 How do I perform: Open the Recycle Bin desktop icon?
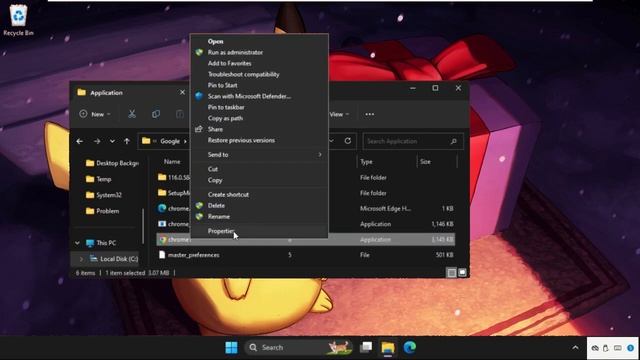(x=18, y=20)
